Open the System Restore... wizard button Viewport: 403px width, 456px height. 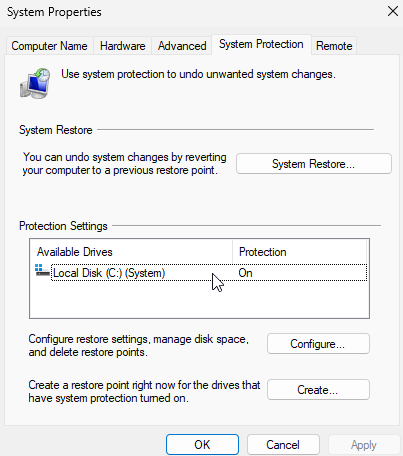click(x=314, y=164)
